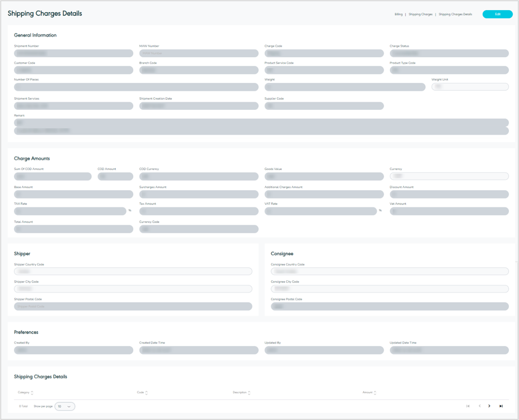Navigate to Billing via the breadcrumb

(x=398, y=14)
